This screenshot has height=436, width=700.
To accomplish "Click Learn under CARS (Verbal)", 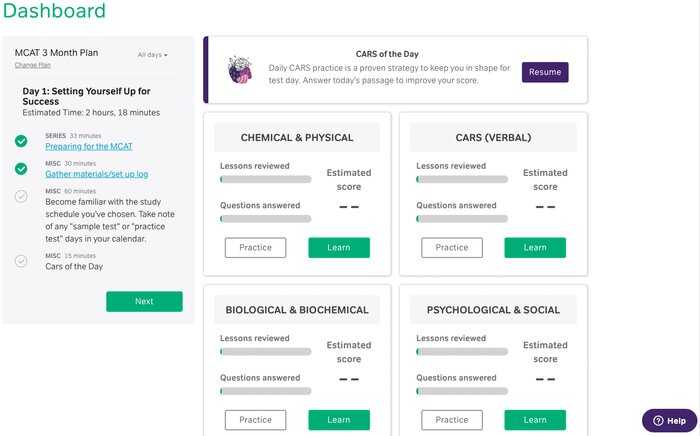I will tap(535, 248).
